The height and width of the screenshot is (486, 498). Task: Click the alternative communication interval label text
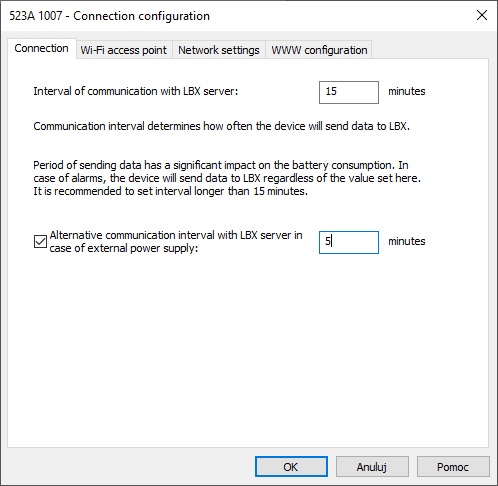click(x=176, y=242)
